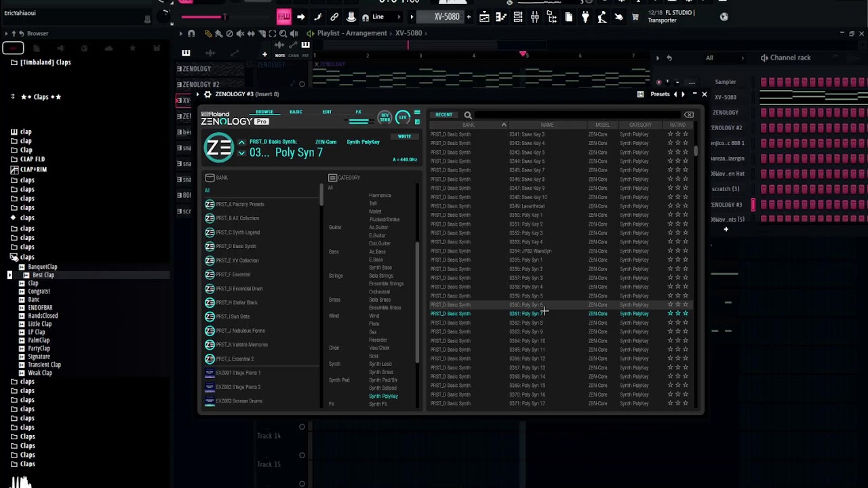Switch to the BASIC tab in ZENOLOGY
The image size is (868, 488).
point(296,112)
